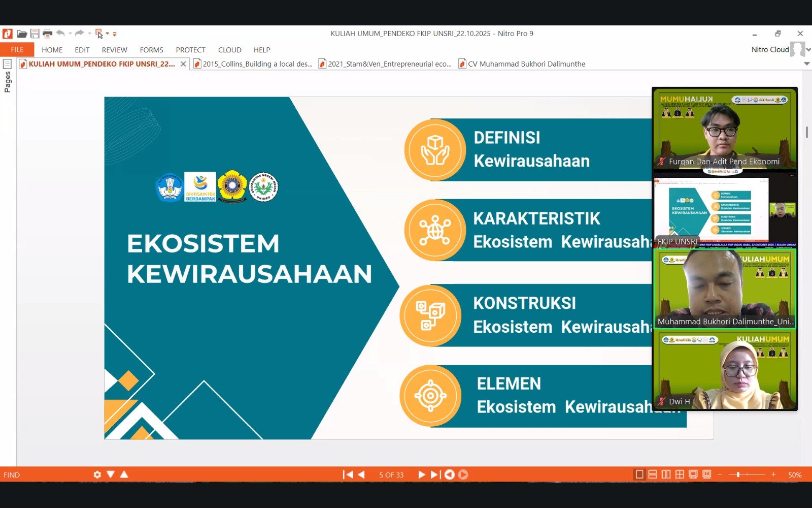The height and width of the screenshot is (508, 812).
Task: Print the document using the printer icon
Action: point(47,34)
